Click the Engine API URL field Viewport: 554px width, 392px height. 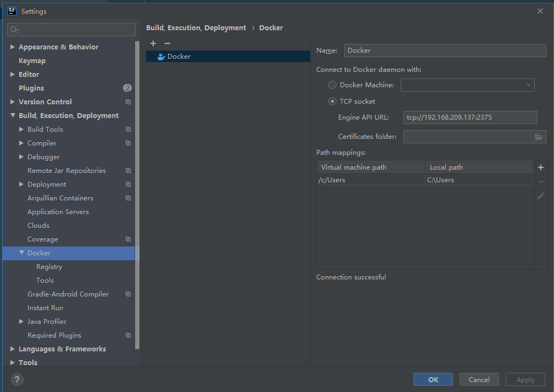(x=470, y=117)
